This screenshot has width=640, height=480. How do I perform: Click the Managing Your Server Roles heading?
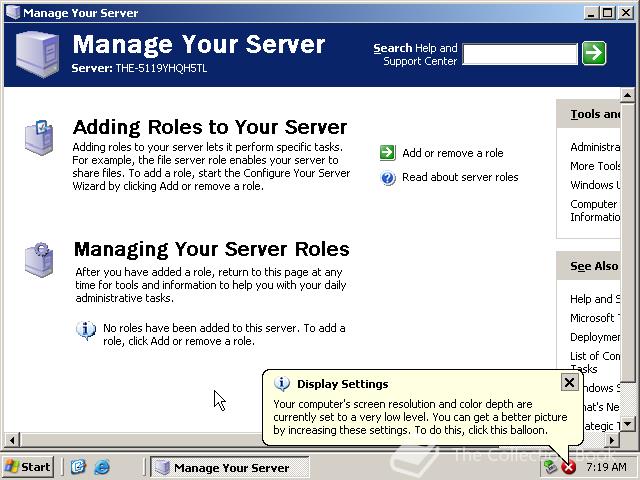(x=212, y=249)
